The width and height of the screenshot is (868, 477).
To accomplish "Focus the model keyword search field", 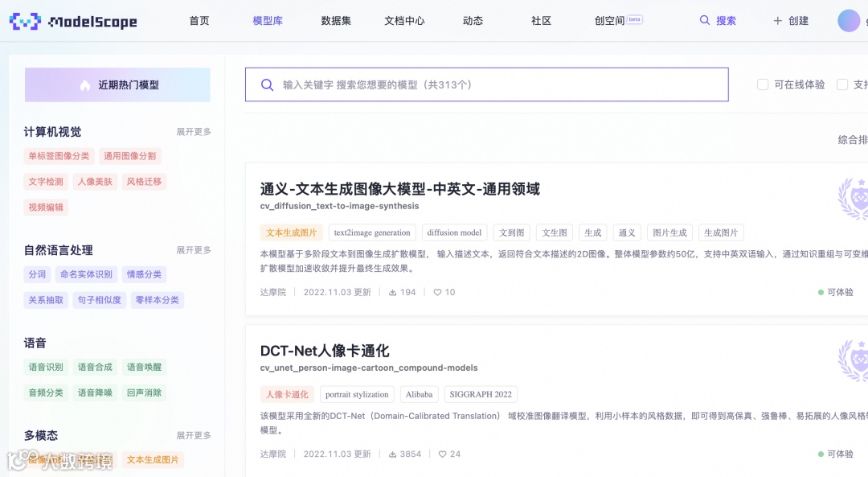I will click(486, 84).
